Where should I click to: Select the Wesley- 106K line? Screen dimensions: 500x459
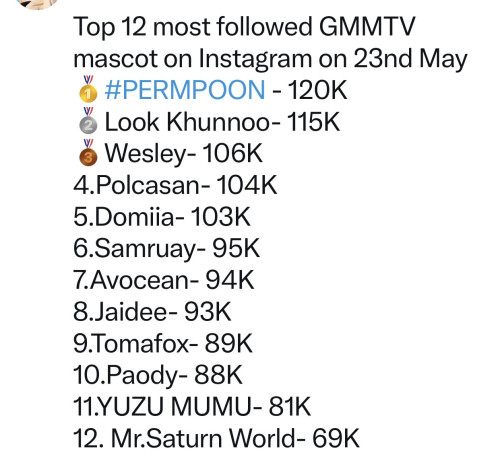[x=184, y=153]
